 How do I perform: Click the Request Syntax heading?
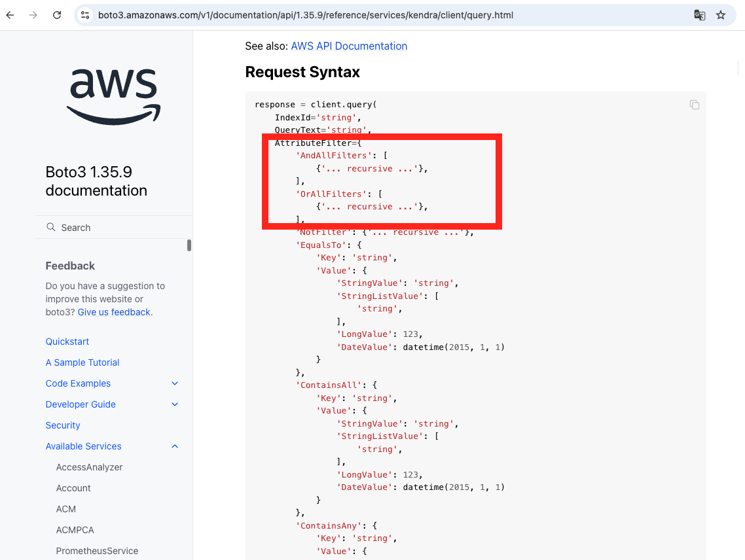pos(302,72)
